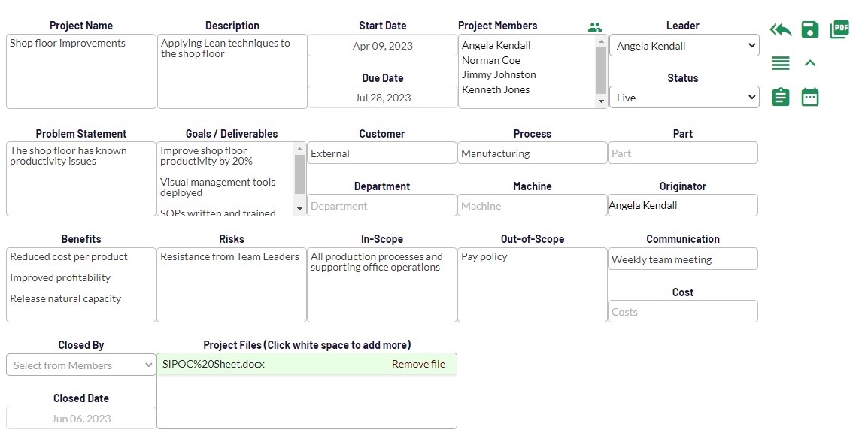Click the horizontal lines list icon
The image size is (868, 439).
coord(781,64)
